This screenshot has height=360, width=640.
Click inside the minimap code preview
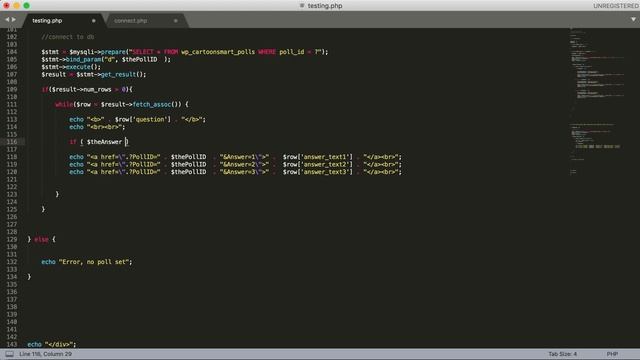[x=598, y=102]
